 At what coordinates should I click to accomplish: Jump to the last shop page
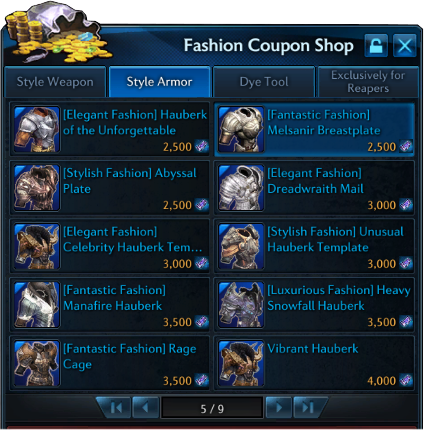click(309, 407)
